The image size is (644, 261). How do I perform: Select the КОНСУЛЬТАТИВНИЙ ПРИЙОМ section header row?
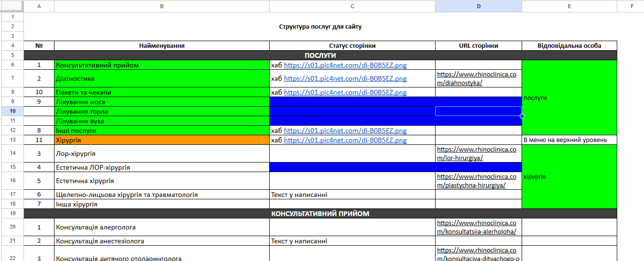[x=320, y=213]
